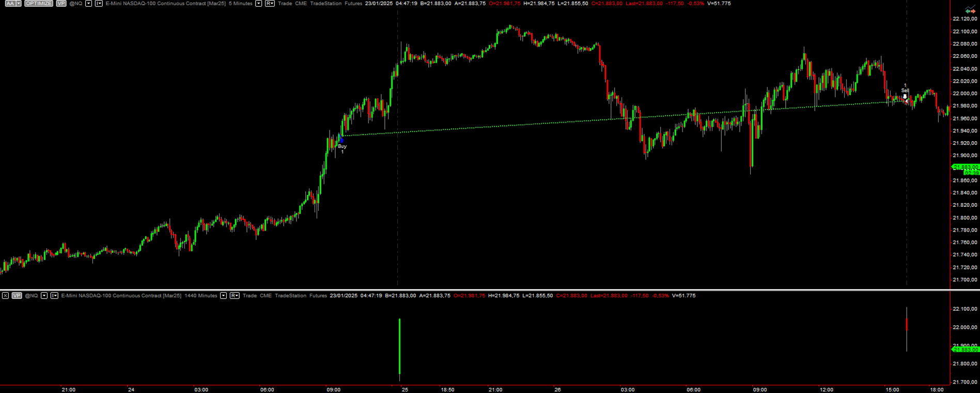Open the @NQ symbol dropdown in the top chart
Viewport: 980px width, 393px height.
(88, 4)
